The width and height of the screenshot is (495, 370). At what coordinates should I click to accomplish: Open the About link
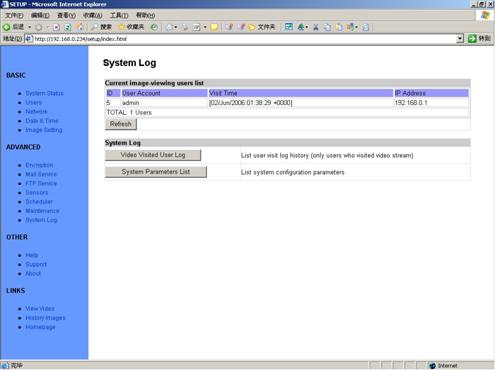pos(33,273)
